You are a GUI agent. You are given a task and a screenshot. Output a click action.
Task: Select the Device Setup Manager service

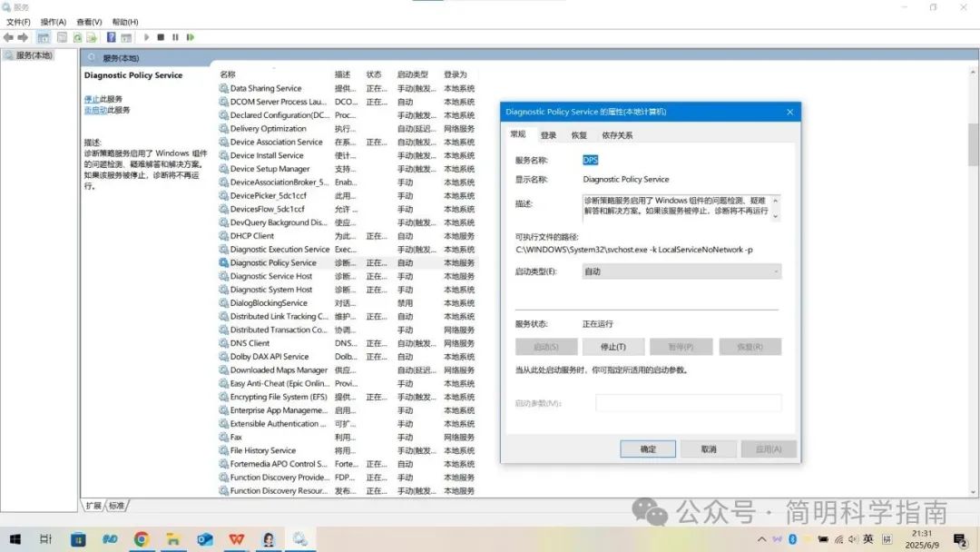347,169
